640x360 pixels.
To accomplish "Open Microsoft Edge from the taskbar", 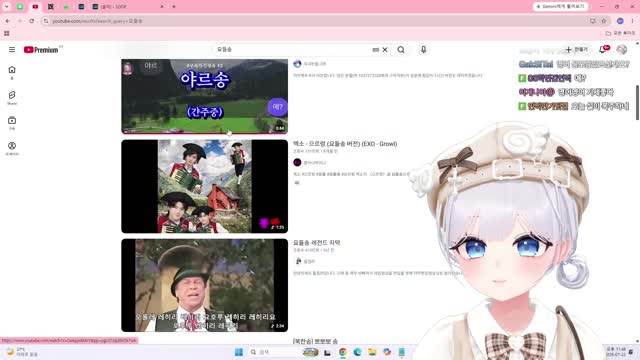I will pos(358,352).
